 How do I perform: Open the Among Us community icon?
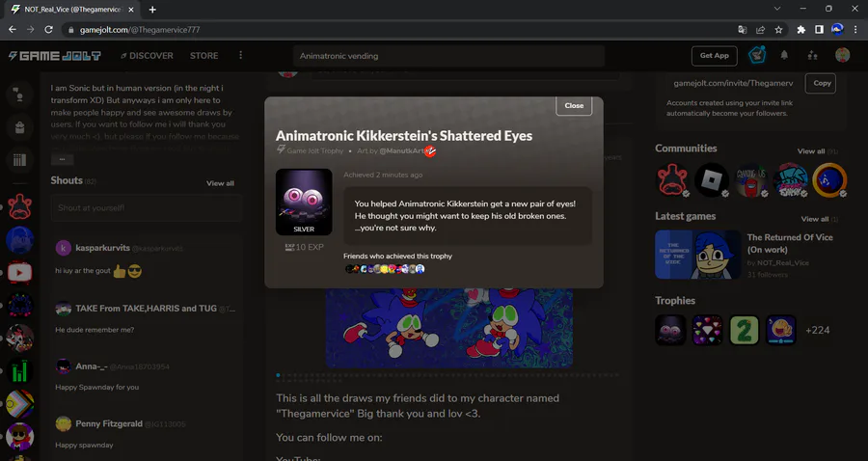[x=750, y=179]
